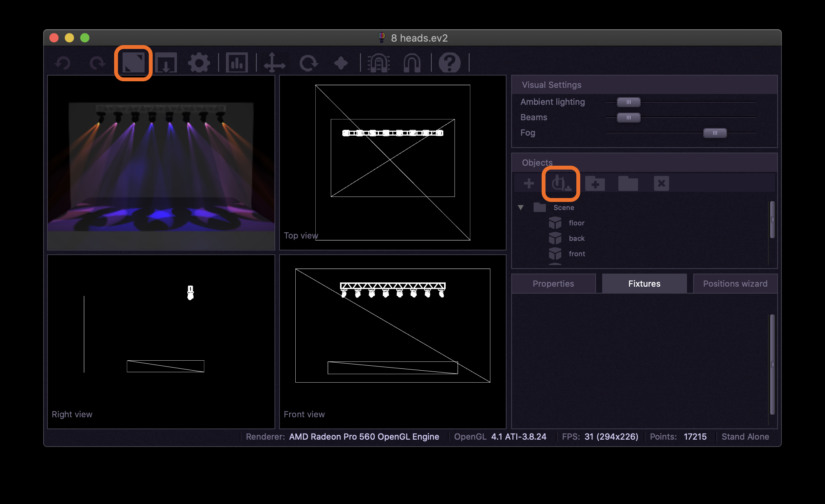Open the settings gear icon
The width and height of the screenshot is (825, 504).
[199, 63]
